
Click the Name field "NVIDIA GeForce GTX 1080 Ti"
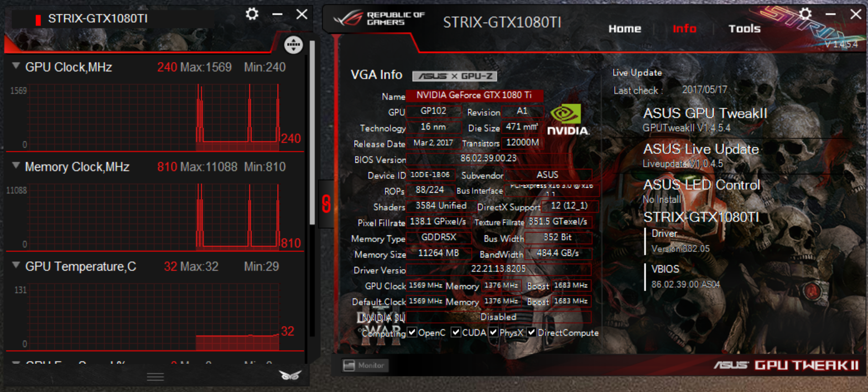[x=474, y=95]
